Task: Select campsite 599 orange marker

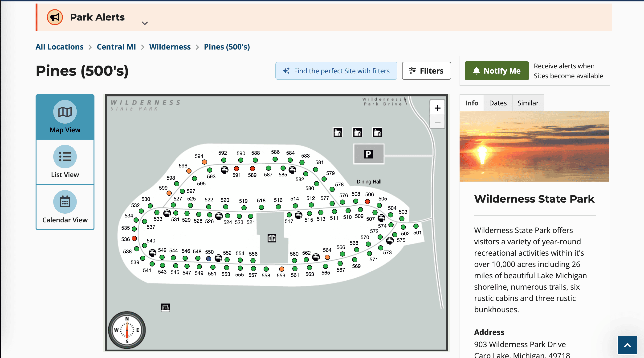Action: (169, 193)
